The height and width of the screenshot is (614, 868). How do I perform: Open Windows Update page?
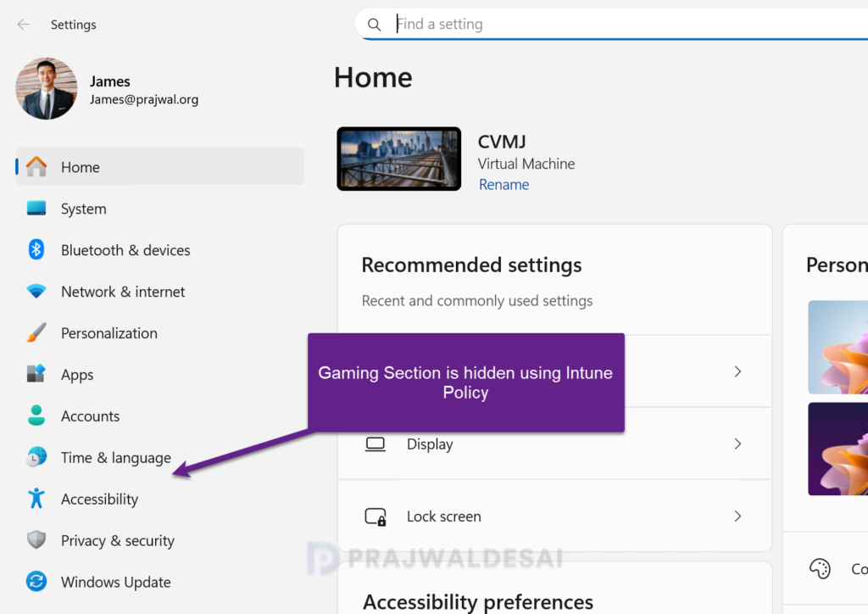(x=159, y=582)
